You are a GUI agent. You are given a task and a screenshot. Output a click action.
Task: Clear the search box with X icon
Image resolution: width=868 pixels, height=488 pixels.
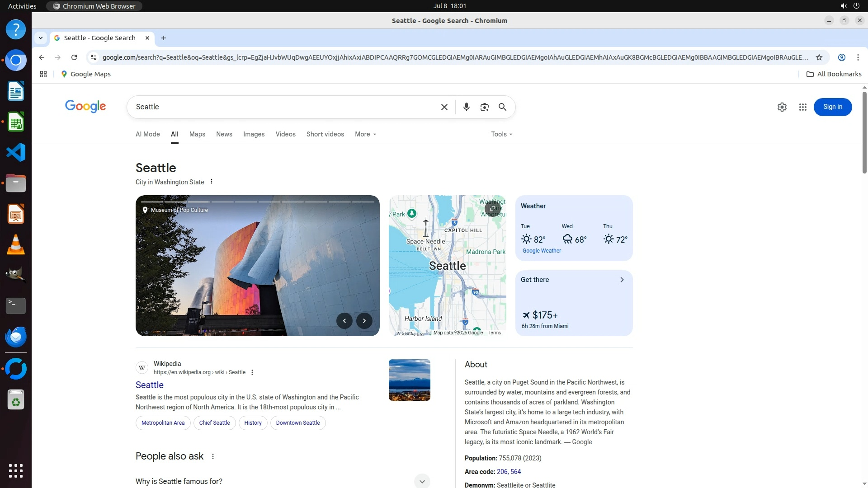[x=444, y=107]
